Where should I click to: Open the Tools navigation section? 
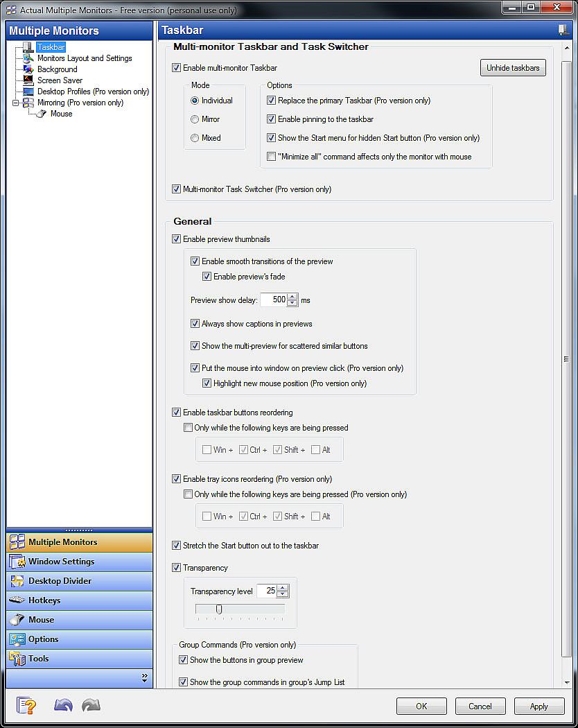pos(80,659)
